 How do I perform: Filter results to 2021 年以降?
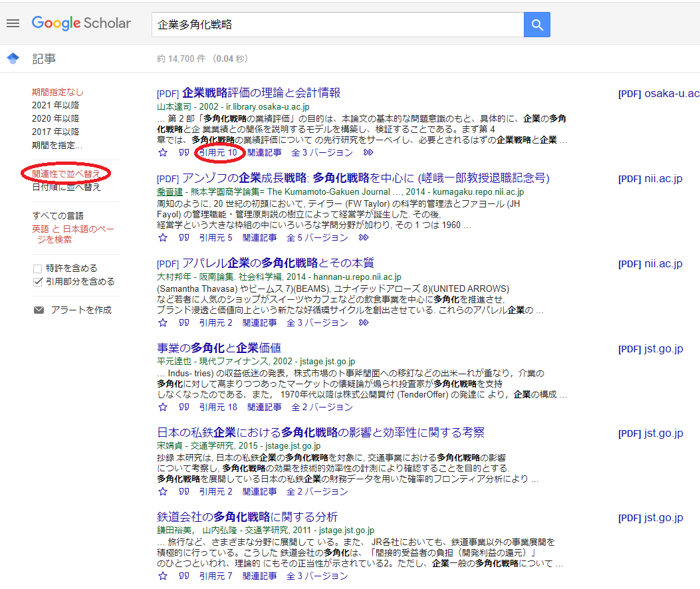[x=55, y=106]
